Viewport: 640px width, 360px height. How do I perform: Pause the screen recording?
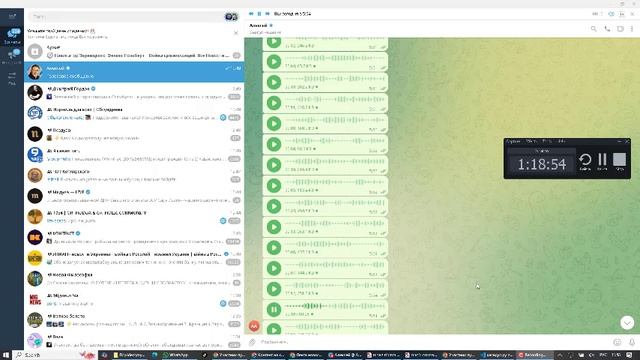[x=602, y=161]
